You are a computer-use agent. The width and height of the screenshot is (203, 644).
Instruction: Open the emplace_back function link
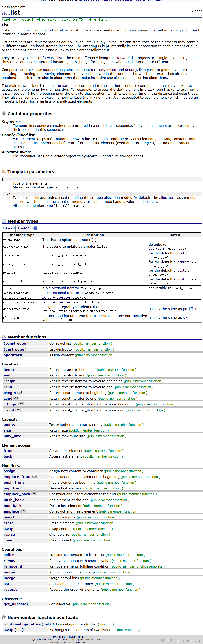click(x=17, y=494)
